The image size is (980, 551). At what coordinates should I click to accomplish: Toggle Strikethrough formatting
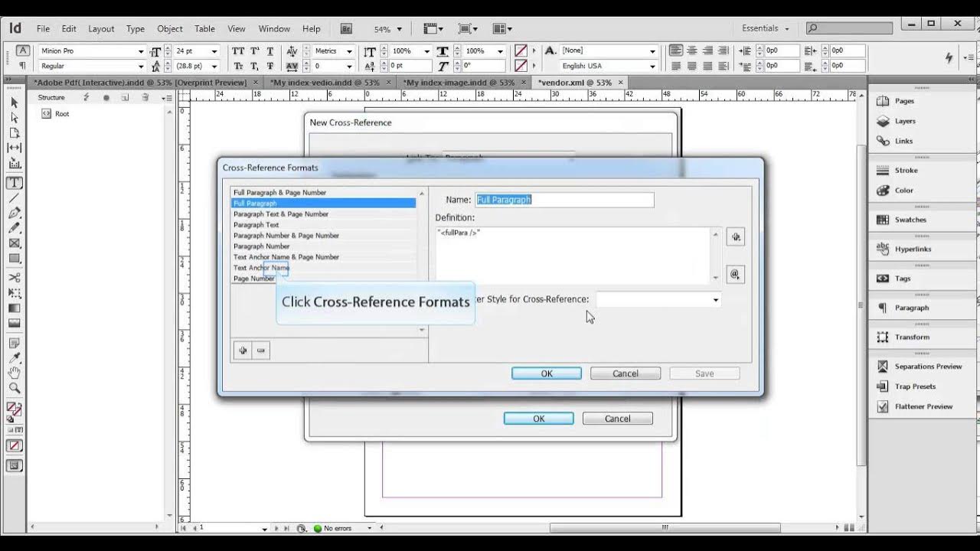(269, 67)
